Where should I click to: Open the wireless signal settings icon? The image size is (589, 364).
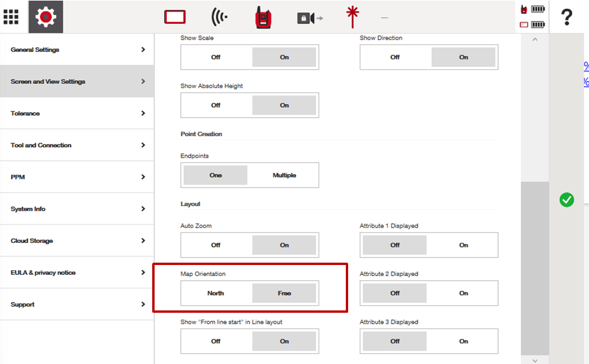point(218,17)
